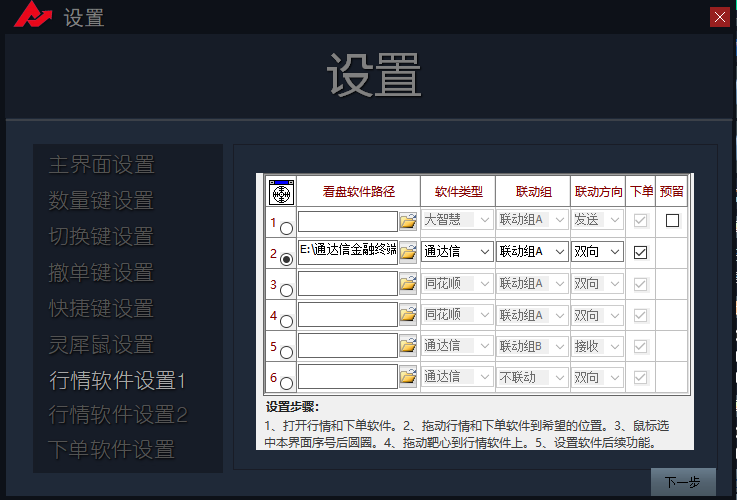Select radio button for row 3
The image size is (737, 500).
click(x=286, y=290)
